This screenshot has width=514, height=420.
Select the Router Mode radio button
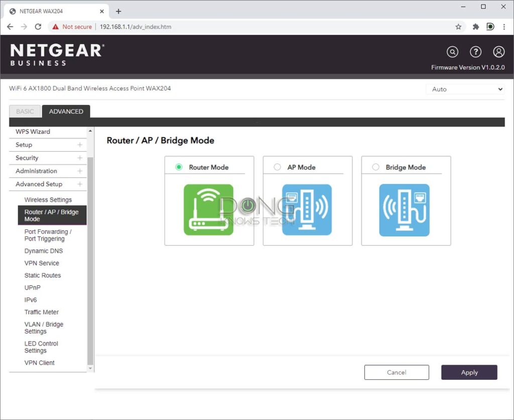point(179,167)
